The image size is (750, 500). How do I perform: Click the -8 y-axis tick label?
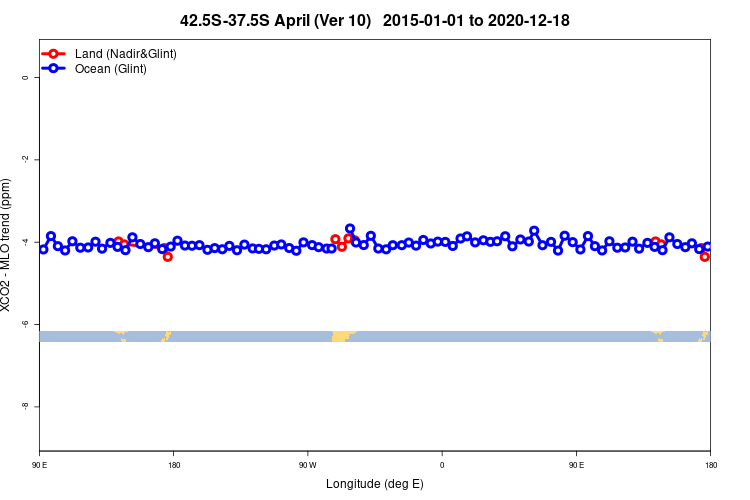pos(25,406)
